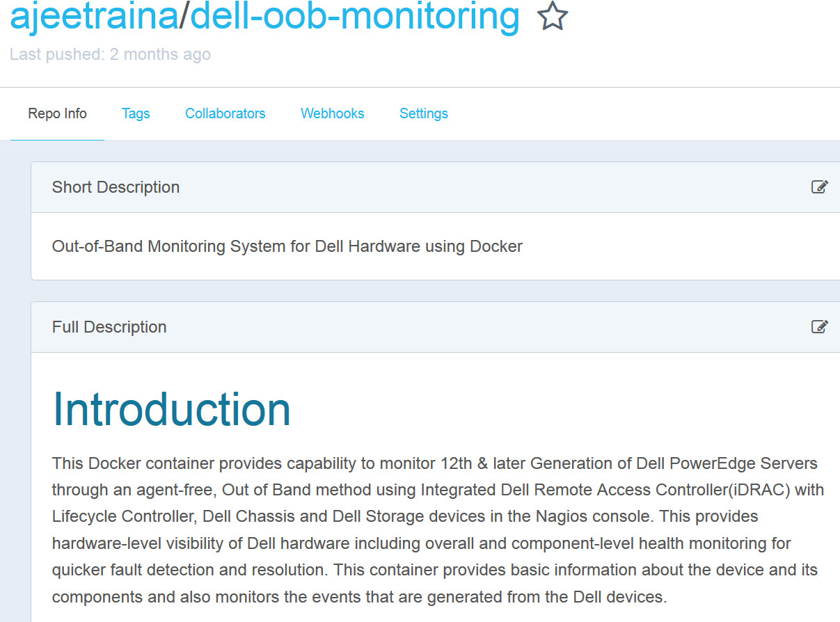The height and width of the screenshot is (622, 840).
Task: Go to the Webhooks tab
Action: pyautogui.click(x=332, y=113)
